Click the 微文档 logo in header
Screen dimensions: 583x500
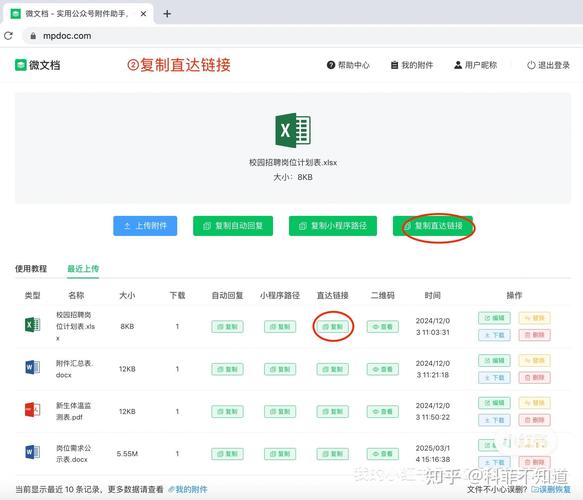pyautogui.click(x=38, y=65)
